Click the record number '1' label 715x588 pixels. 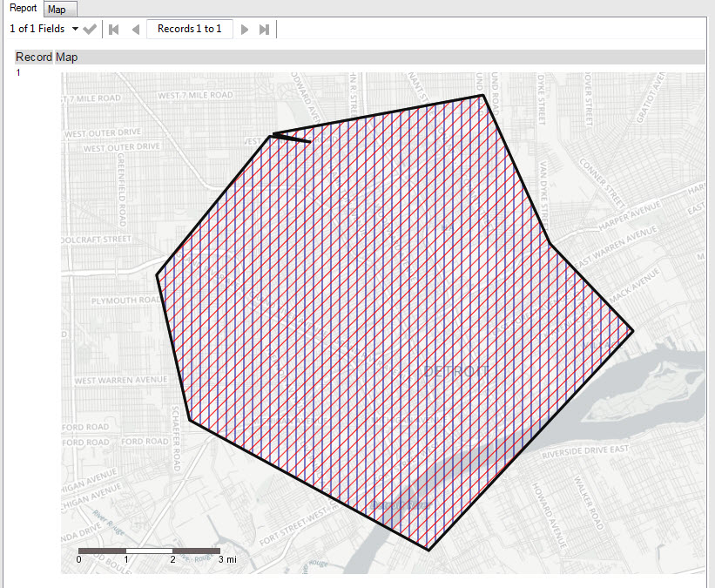pos(17,72)
